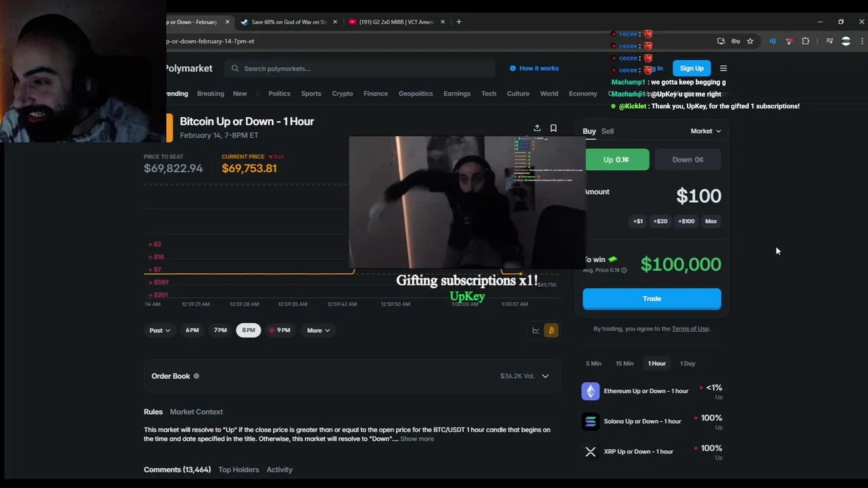Share this Bitcoin market

tap(537, 128)
